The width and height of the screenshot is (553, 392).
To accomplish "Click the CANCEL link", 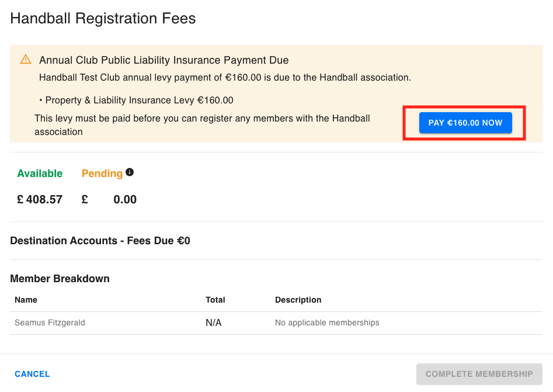I will [32, 374].
